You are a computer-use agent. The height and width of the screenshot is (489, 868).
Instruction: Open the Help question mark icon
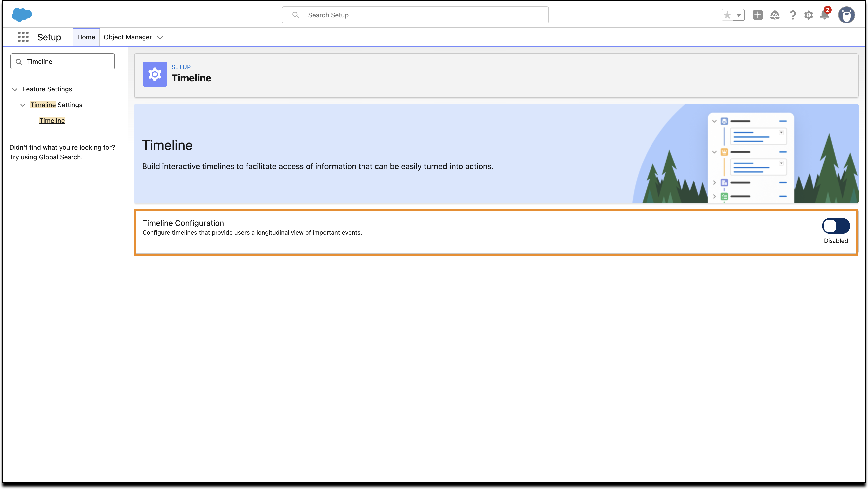pyautogui.click(x=793, y=15)
